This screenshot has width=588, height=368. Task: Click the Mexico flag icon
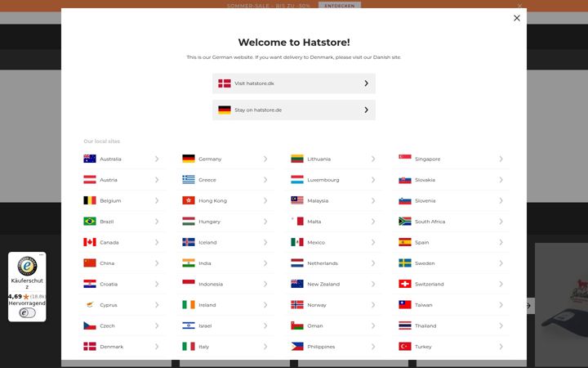pos(297,242)
